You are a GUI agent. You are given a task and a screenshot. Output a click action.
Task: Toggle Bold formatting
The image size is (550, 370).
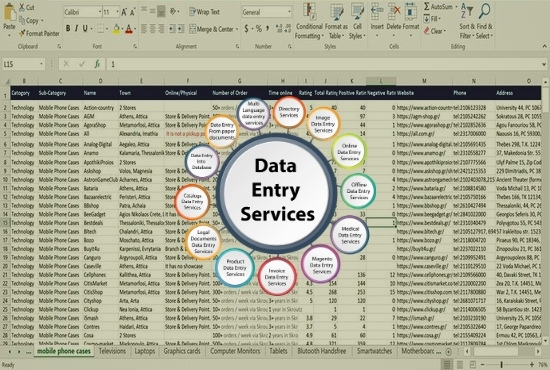click(68, 28)
